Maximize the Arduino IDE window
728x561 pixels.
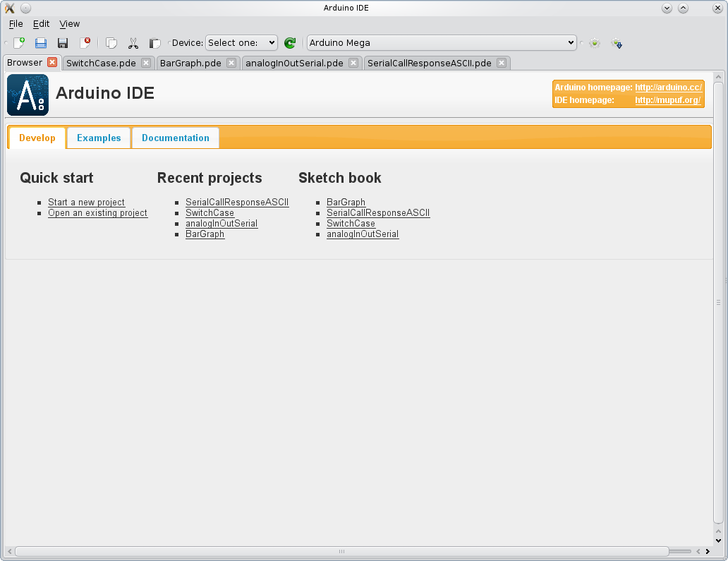coord(683,8)
